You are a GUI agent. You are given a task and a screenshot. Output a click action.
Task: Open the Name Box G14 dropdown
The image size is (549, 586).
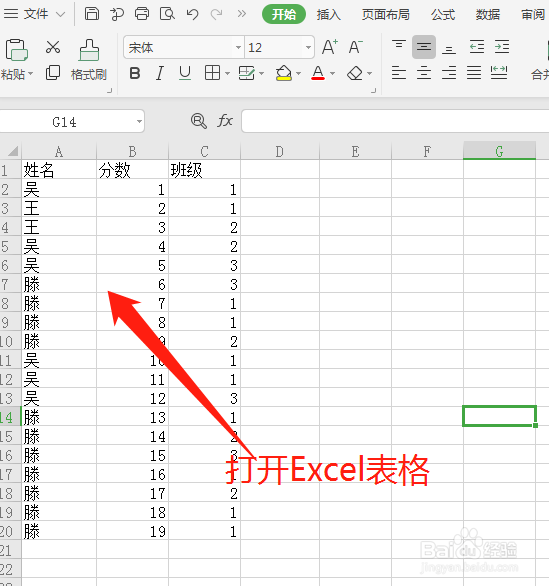(139, 121)
